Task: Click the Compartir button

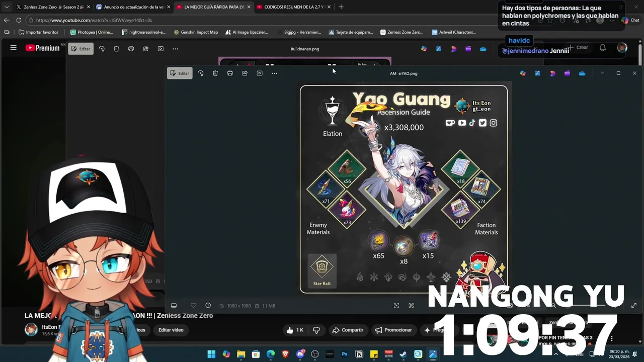Action: [x=348, y=330]
